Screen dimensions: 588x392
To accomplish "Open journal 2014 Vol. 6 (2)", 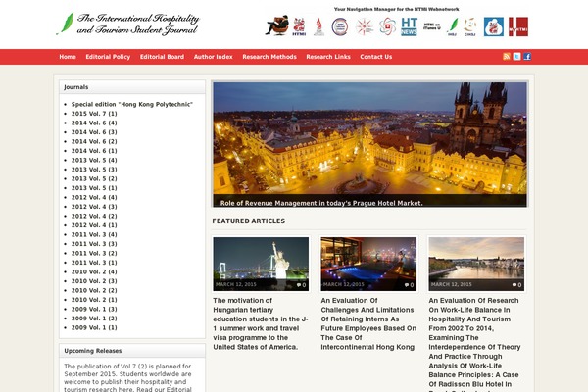I will [94, 141].
